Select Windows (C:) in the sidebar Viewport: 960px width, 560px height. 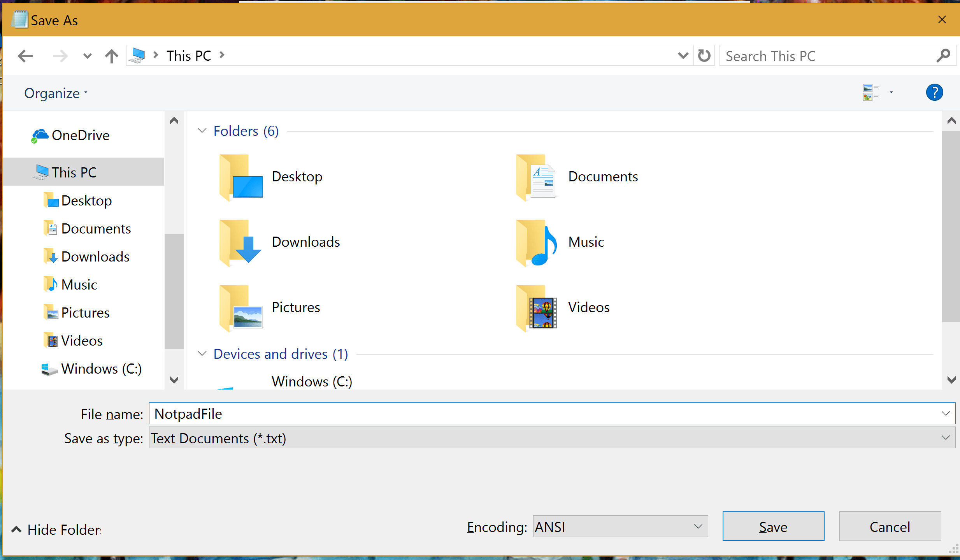click(101, 369)
